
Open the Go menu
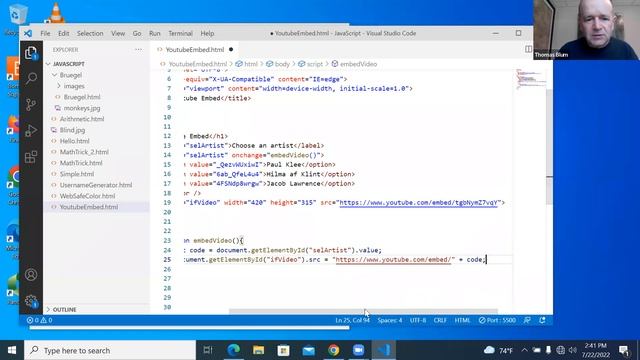(137, 33)
